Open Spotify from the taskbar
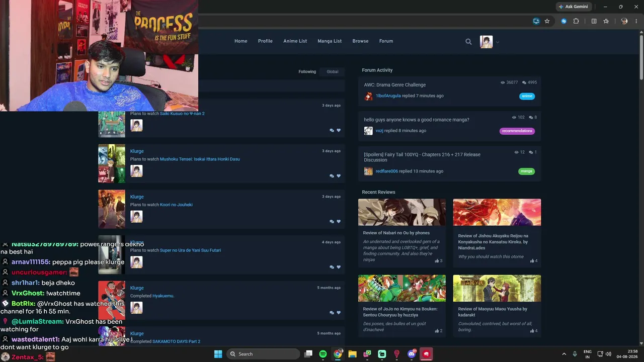The height and width of the screenshot is (362, 644). click(323, 354)
